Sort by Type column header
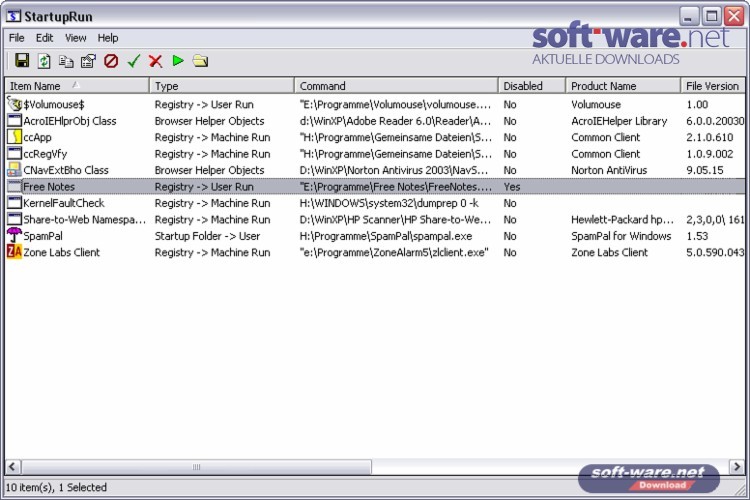The image size is (750, 500). click(x=221, y=86)
